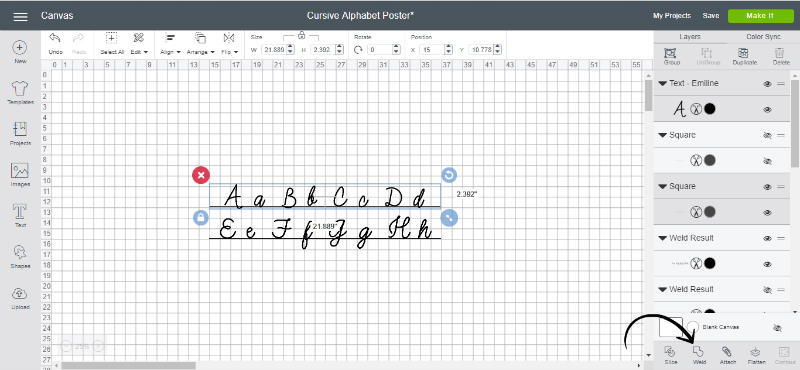Click the Rotate icon in toolbar
This screenshot has height=370, width=800.
coord(358,50)
